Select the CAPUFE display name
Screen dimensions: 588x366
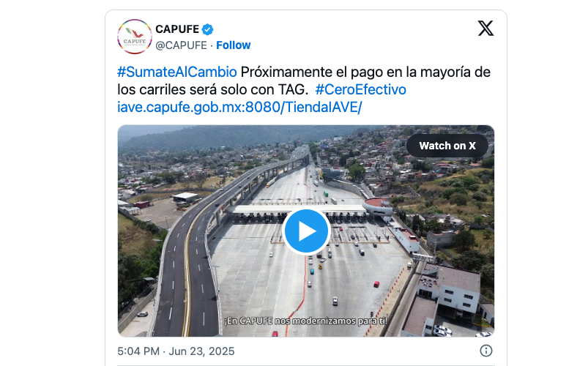pyautogui.click(x=177, y=29)
